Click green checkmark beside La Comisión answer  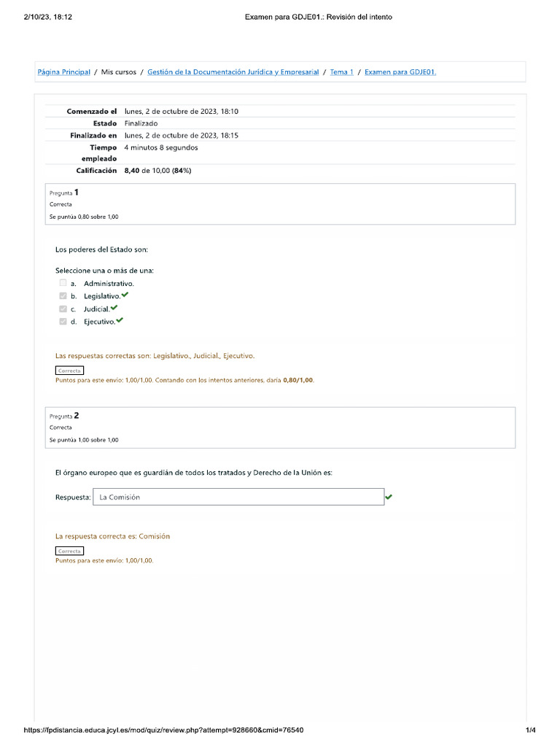pyautogui.click(x=388, y=497)
